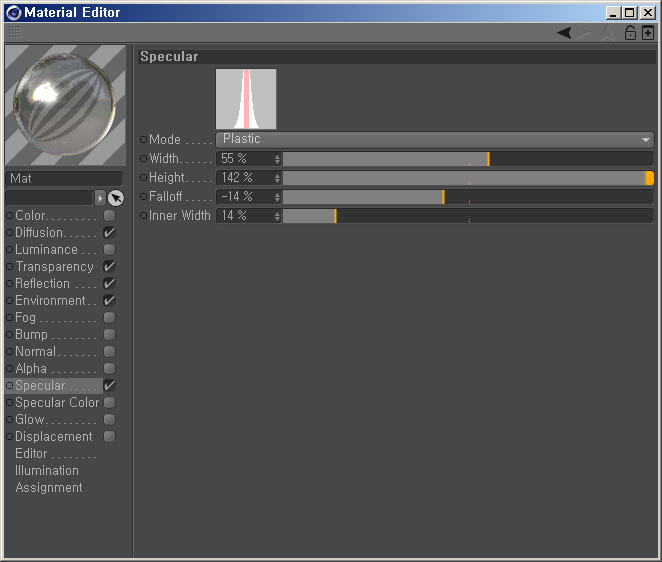
Task: Click the lock icon in the top toolbar
Action: click(630, 33)
